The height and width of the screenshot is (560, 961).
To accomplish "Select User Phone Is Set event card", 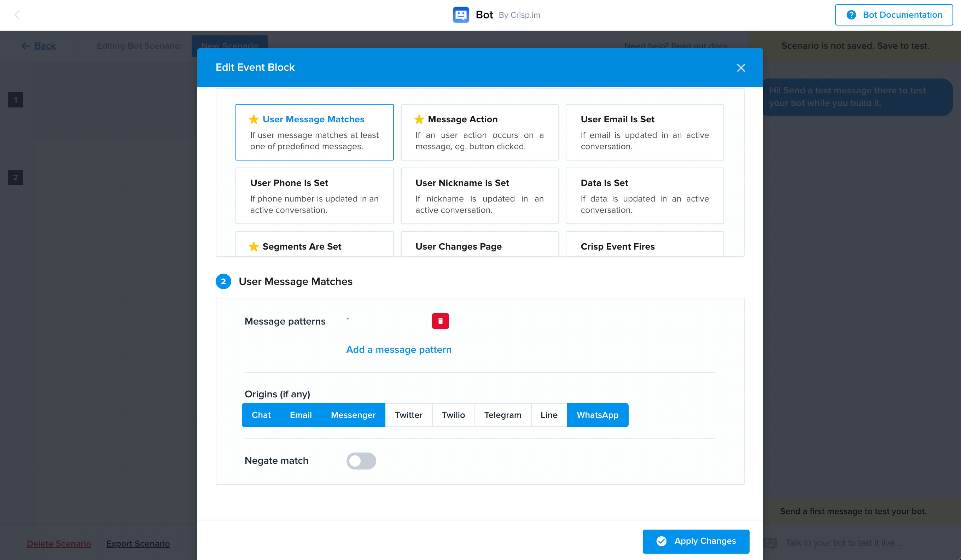I will pos(314,196).
